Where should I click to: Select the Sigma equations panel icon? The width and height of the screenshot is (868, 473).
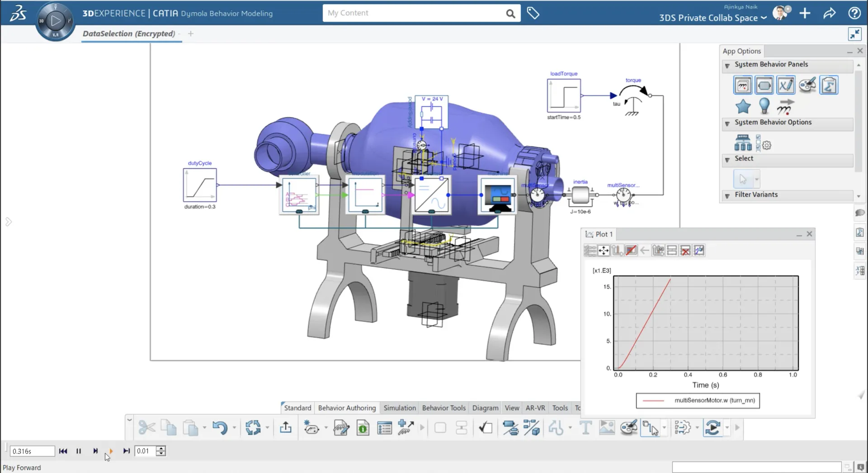click(x=829, y=85)
